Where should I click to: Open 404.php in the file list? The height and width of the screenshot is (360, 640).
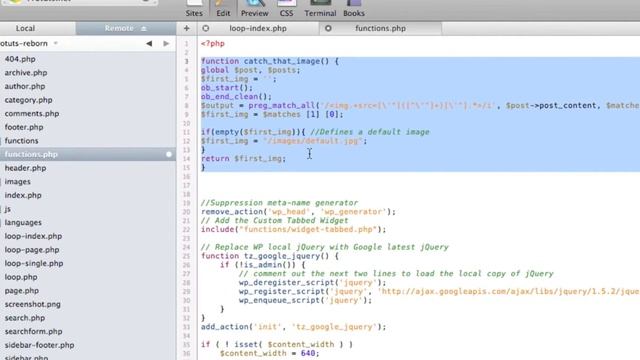(x=20, y=59)
